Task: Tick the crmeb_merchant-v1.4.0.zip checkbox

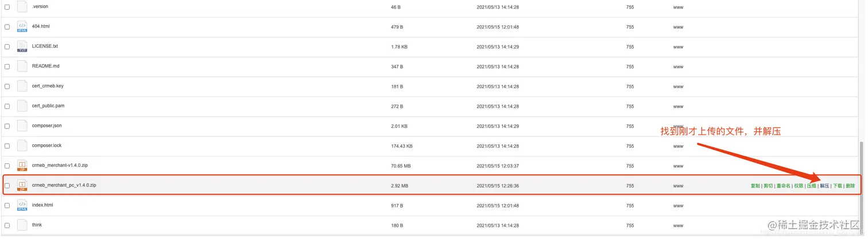Action: (x=7, y=166)
